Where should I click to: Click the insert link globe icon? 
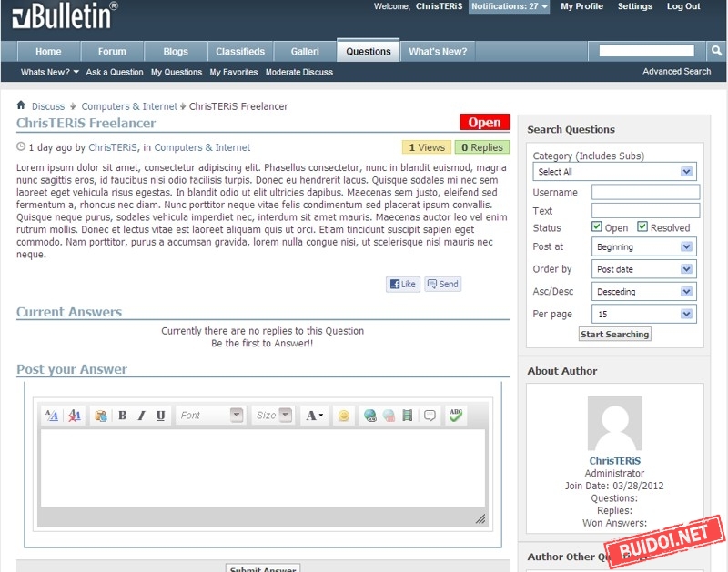click(370, 416)
